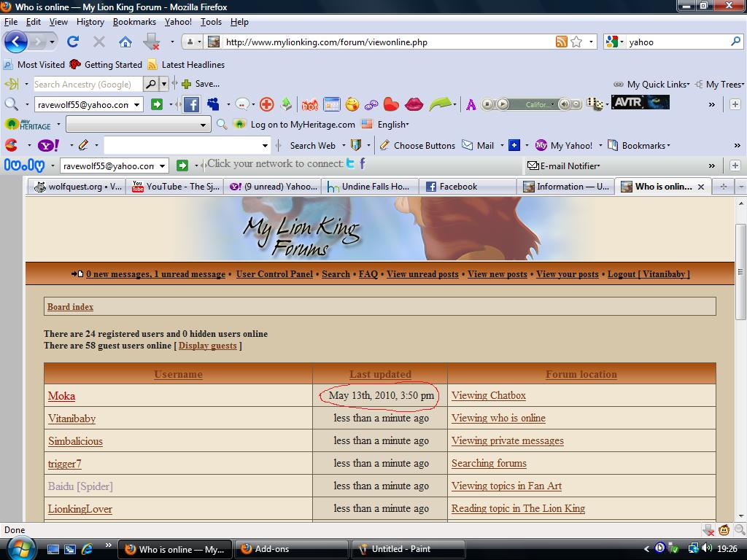Click the RSS feed icon in address bar
The image size is (747, 560).
point(561,42)
